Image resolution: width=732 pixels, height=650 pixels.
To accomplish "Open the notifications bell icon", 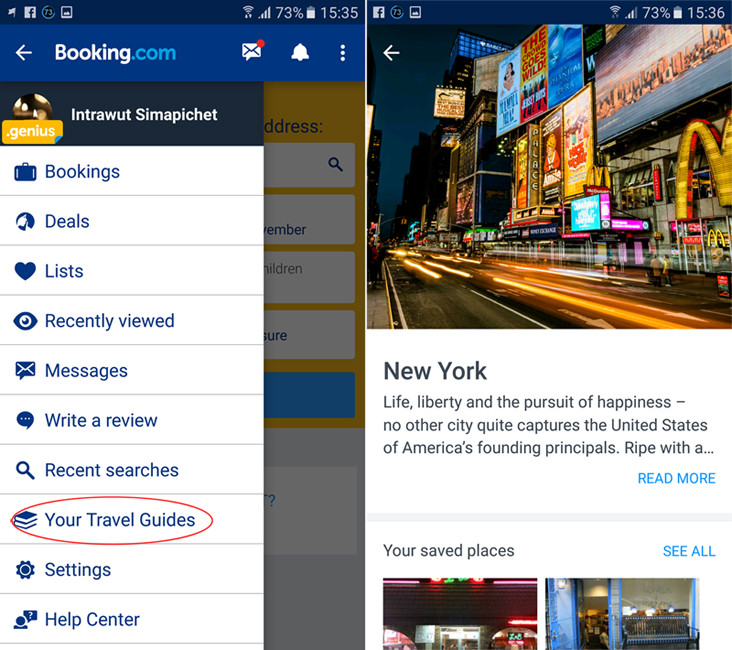I will tap(300, 52).
